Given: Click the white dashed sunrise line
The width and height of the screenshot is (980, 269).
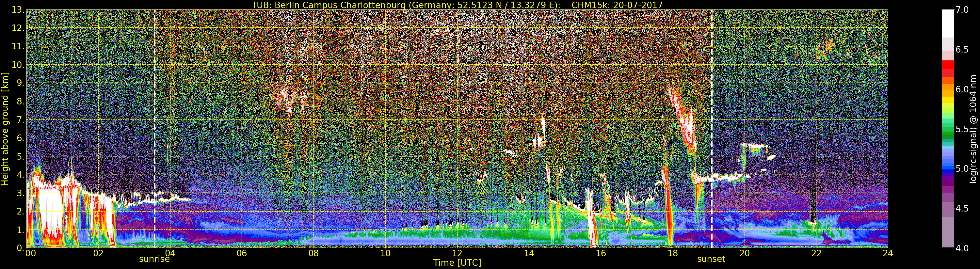Looking at the screenshot, I should coord(154,129).
